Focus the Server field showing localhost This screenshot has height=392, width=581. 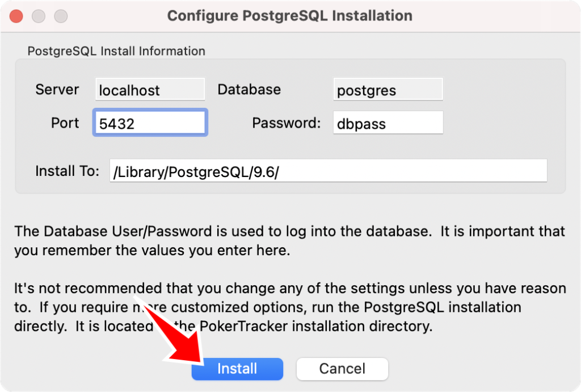(x=150, y=89)
